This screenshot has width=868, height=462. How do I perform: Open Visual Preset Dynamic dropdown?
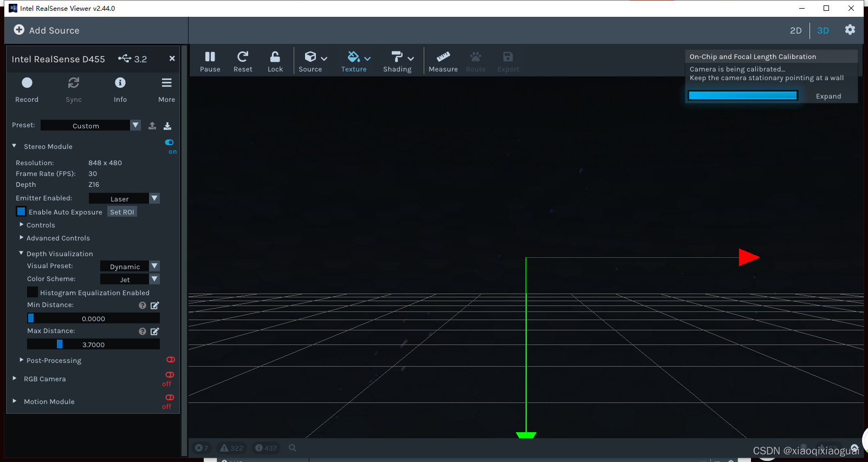pos(130,266)
